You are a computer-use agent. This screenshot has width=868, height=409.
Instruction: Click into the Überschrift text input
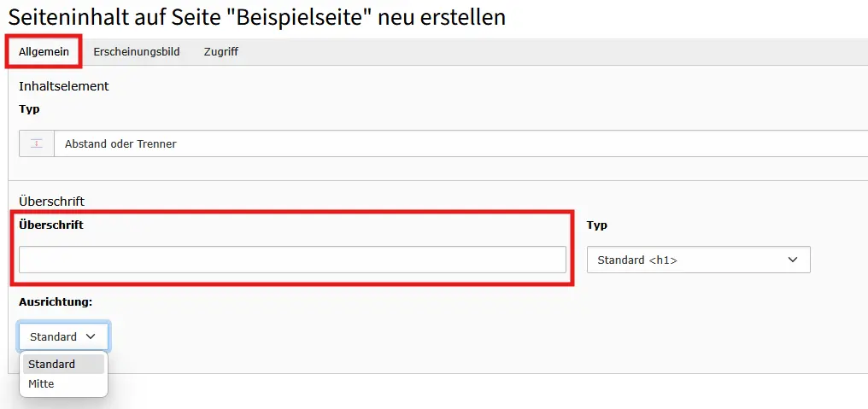point(292,260)
